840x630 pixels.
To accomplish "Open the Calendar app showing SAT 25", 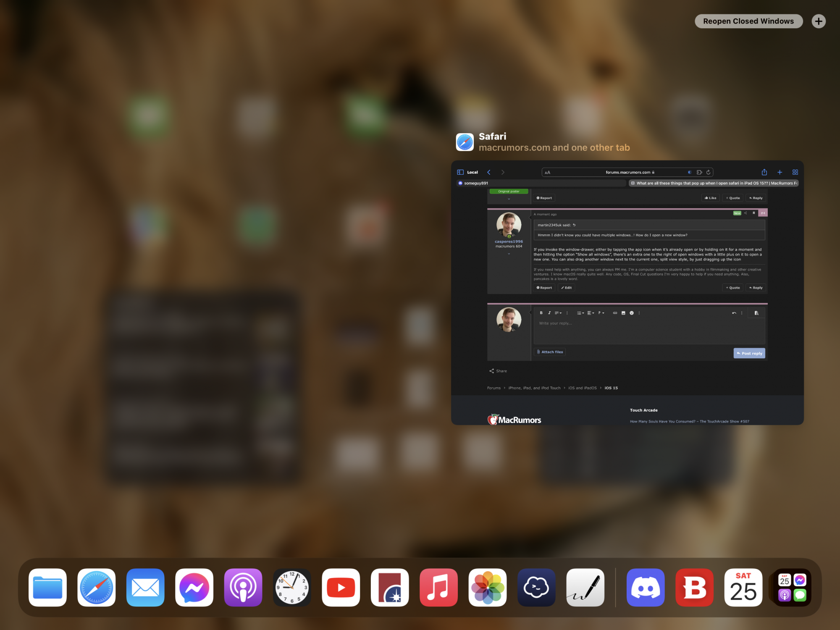I will pos(743,587).
